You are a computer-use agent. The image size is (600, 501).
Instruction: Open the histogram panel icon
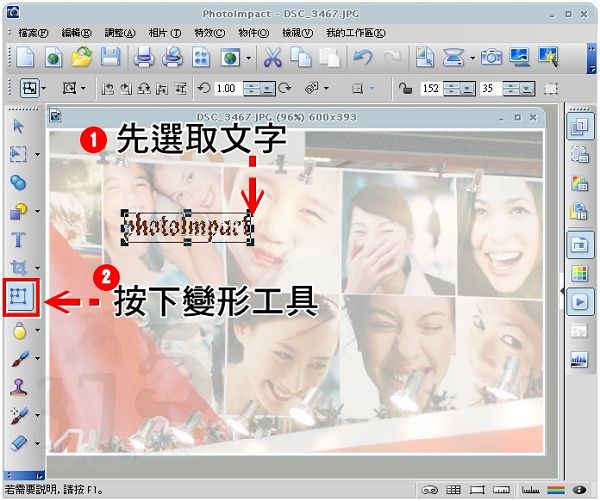tap(579, 359)
